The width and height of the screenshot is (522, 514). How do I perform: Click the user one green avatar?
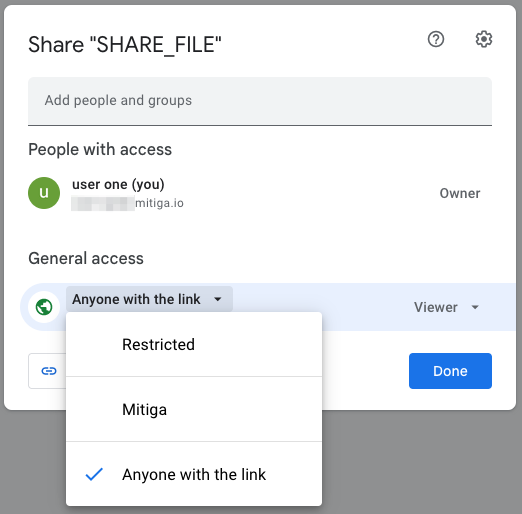[x=44, y=193]
